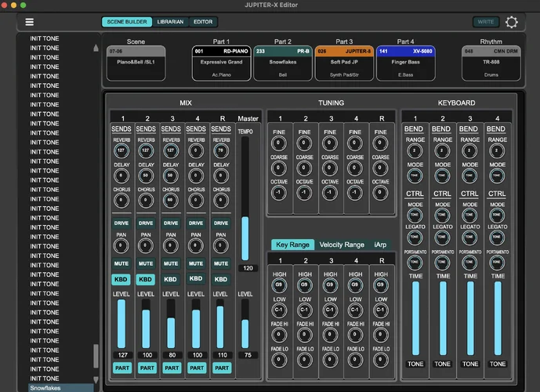540x392 pixels.
Task: Mute Part 1 in the mixer
Action: [x=121, y=263]
